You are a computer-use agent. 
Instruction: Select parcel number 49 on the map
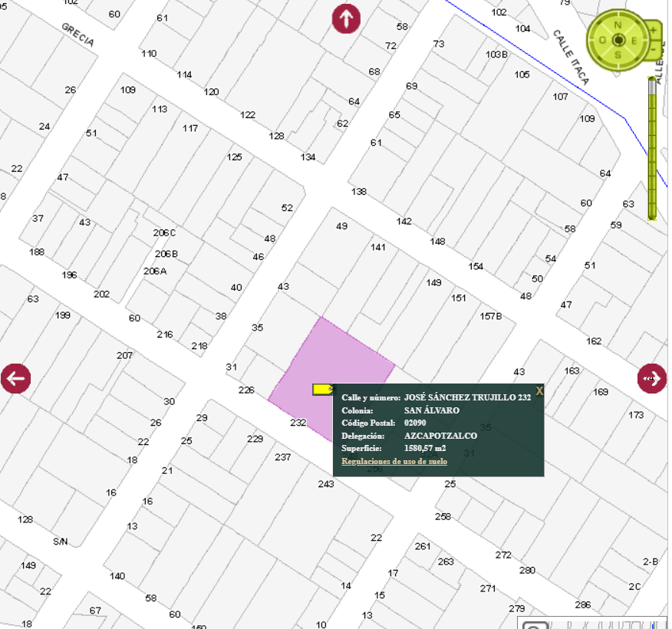(341, 226)
